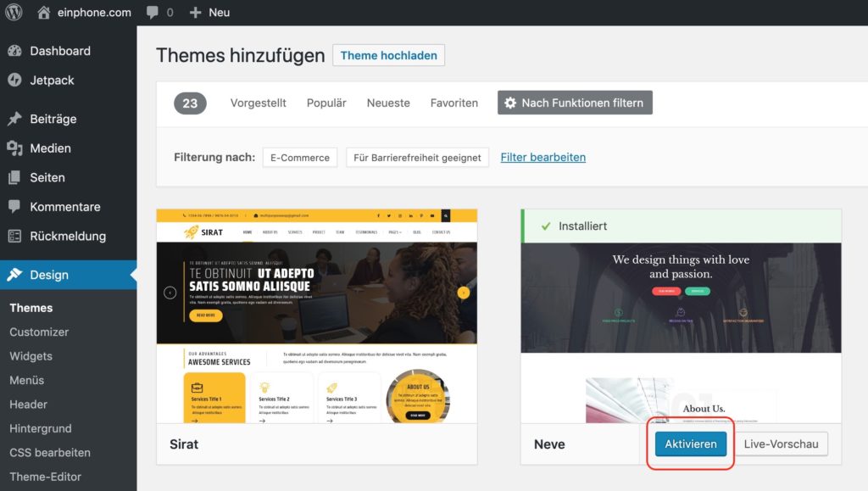Click the Medien media icon

click(15, 148)
